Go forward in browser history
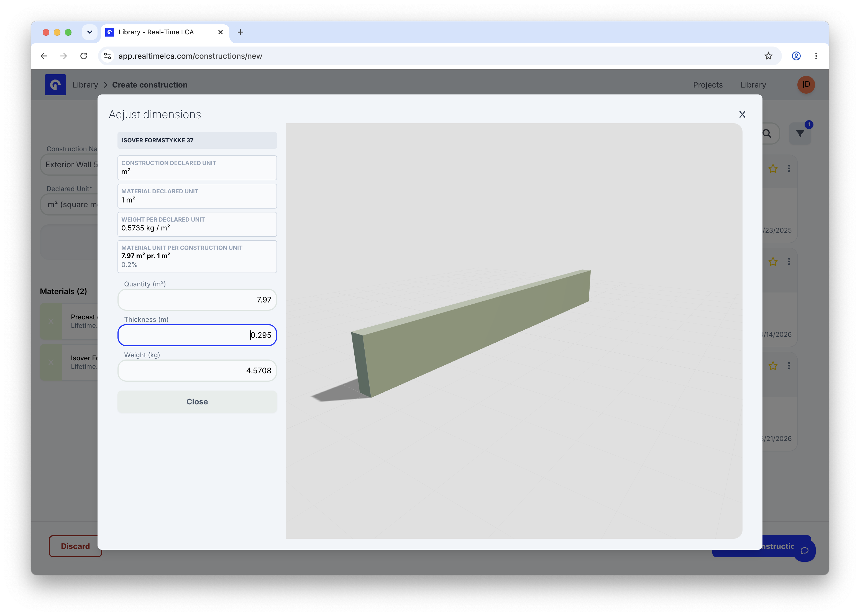Image resolution: width=860 pixels, height=616 pixels. point(64,56)
